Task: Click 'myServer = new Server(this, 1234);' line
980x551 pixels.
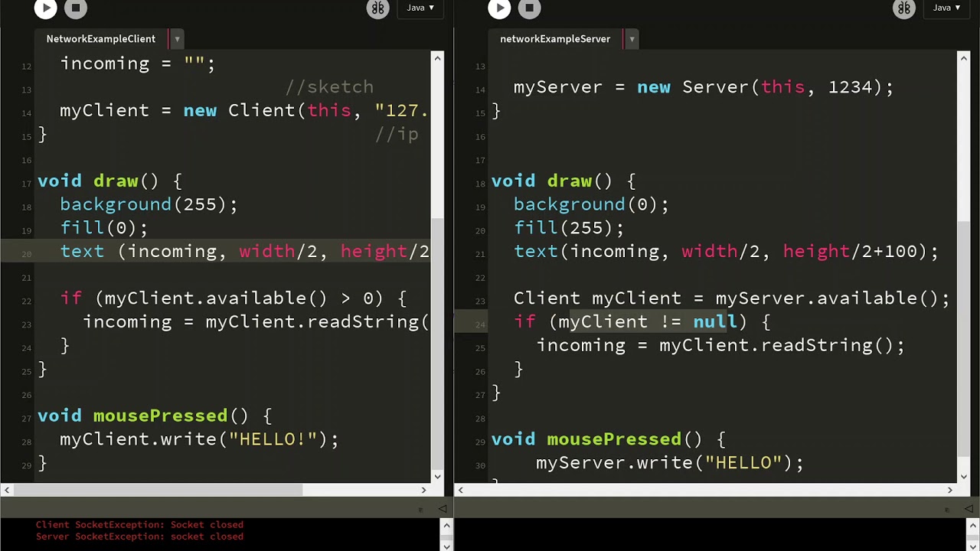Action: click(x=703, y=87)
